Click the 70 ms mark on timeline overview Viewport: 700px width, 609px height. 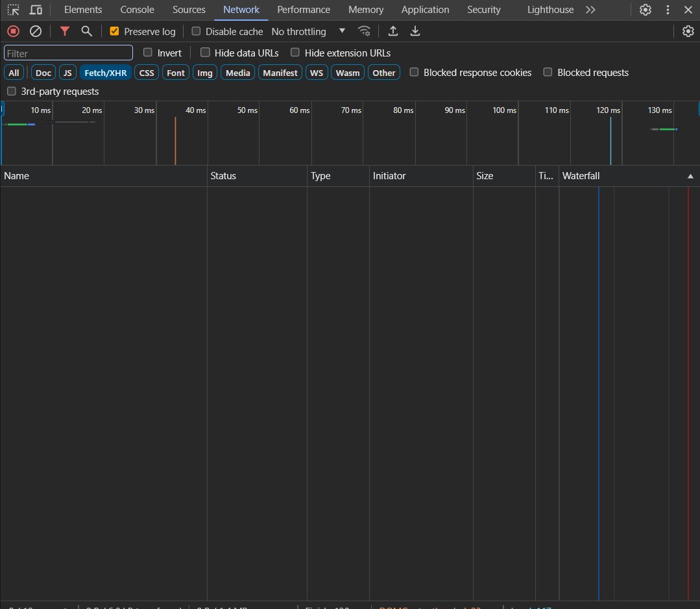point(351,110)
